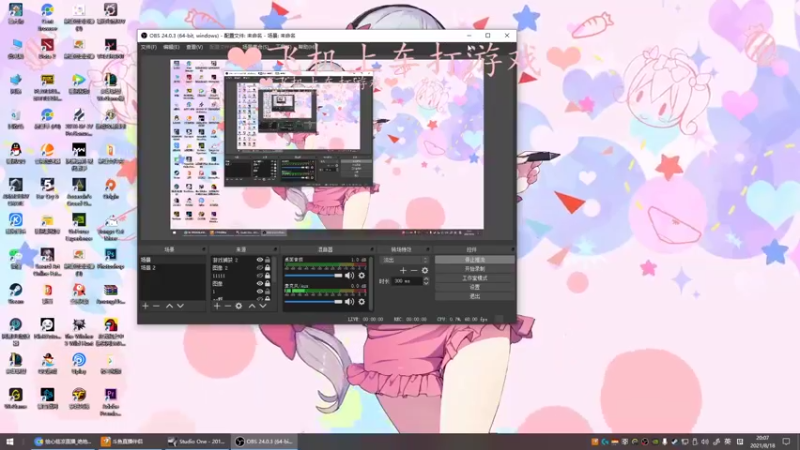Open transition properties gear icon
This screenshot has height=450, width=800.
click(425, 270)
